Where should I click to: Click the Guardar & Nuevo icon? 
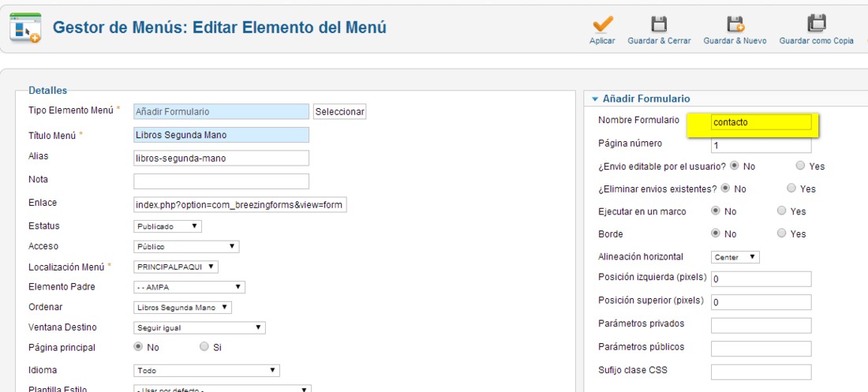point(735,24)
